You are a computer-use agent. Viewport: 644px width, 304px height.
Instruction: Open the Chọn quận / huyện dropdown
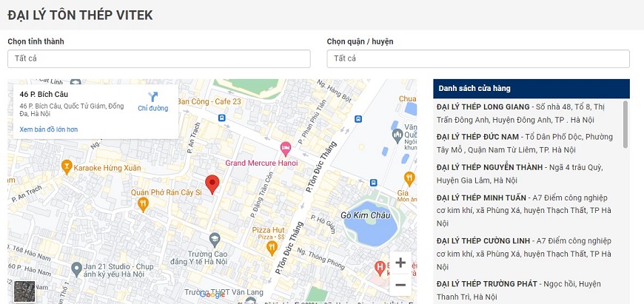(x=478, y=58)
